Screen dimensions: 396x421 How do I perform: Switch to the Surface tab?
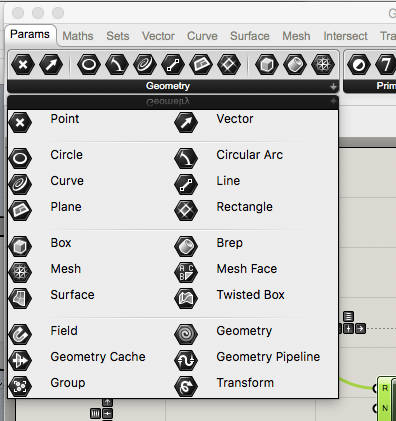[250, 36]
